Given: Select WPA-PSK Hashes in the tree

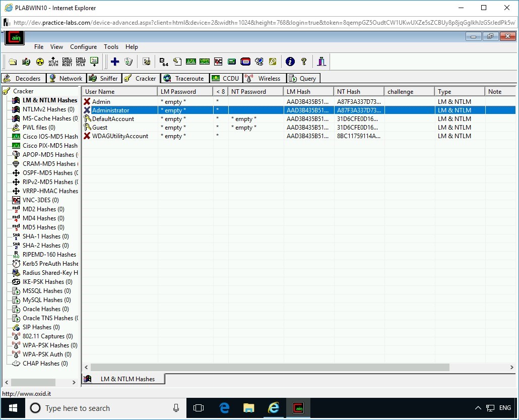Looking at the screenshot, I should (49, 345).
